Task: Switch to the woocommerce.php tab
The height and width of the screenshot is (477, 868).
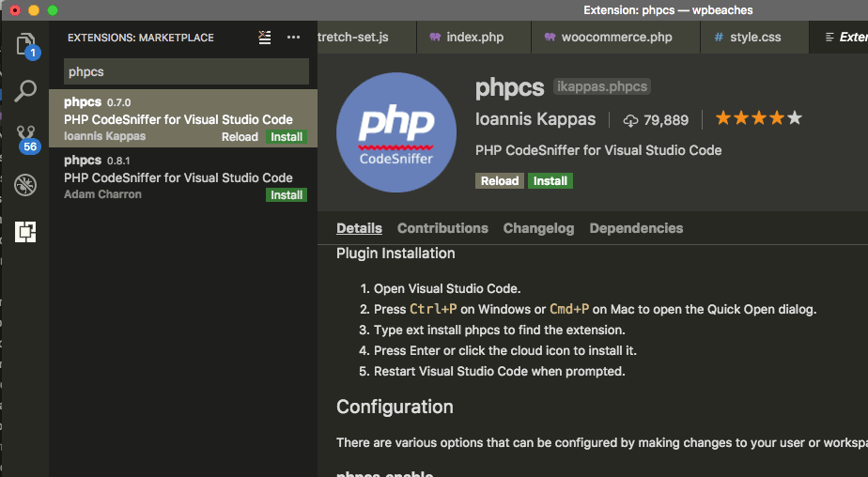Action: tap(615, 37)
